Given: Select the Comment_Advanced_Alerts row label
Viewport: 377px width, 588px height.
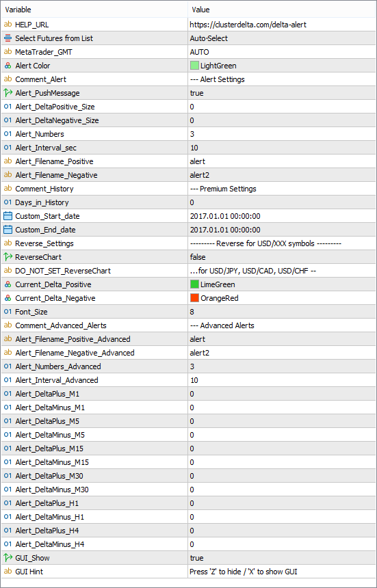Looking at the screenshot, I should [61, 325].
